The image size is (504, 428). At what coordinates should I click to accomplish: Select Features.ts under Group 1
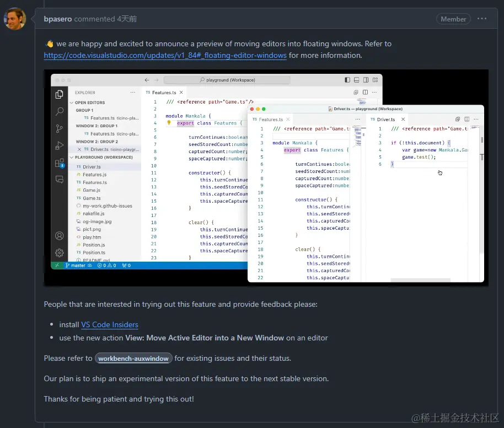pyautogui.click(x=105, y=118)
